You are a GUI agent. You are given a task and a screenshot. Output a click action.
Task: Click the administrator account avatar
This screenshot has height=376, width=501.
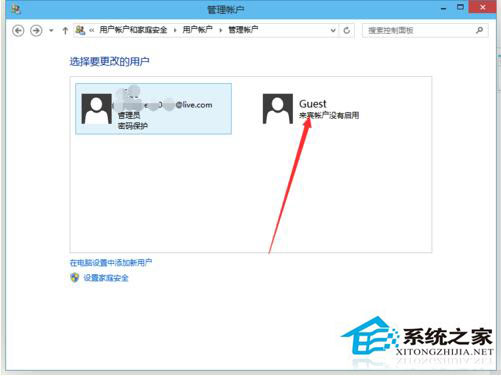[97, 109]
